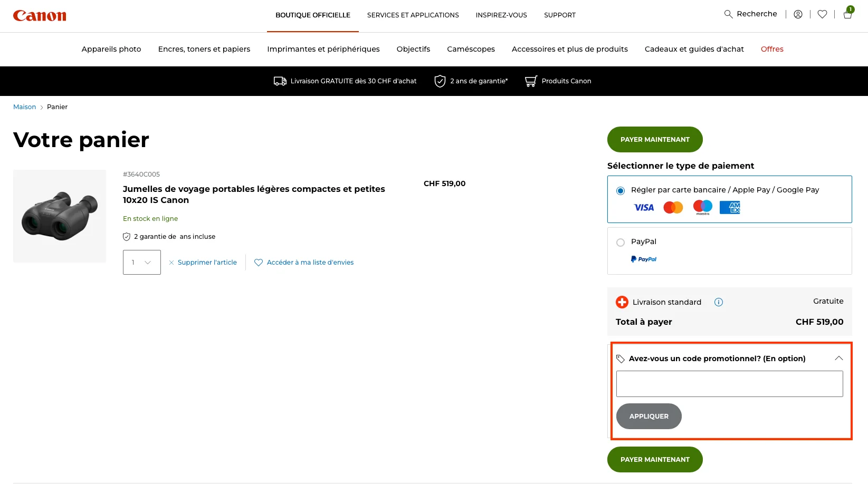Click the promo code input field
Viewport: 868px width, 484px height.
point(729,383)
